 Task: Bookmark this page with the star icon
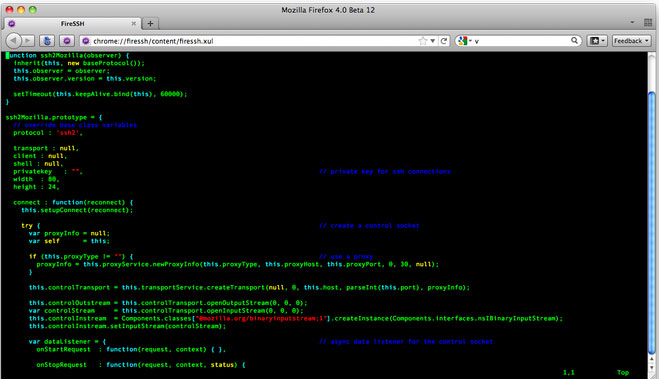coord(423,41)
